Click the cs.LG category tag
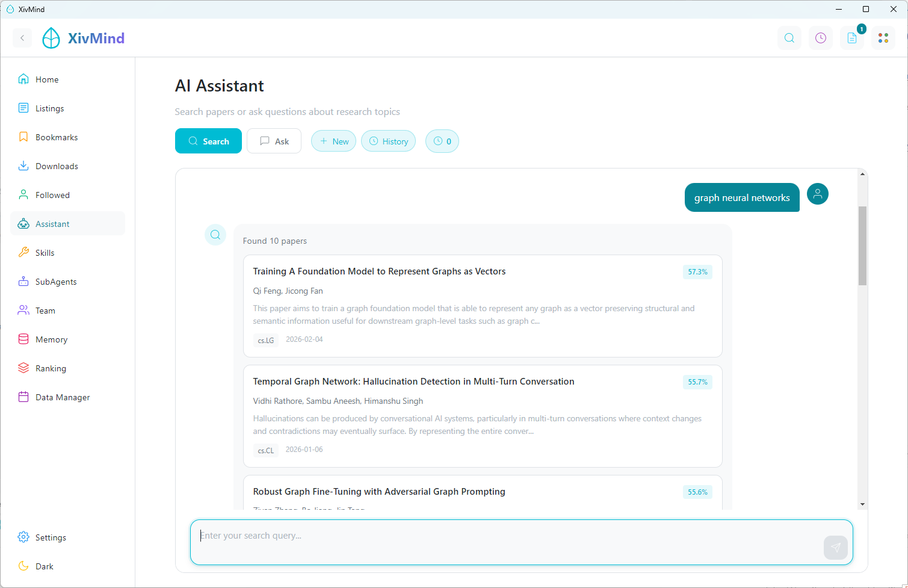Image resolution: width=908 pixels, height=588 pixels. click(x=266, y=340)
